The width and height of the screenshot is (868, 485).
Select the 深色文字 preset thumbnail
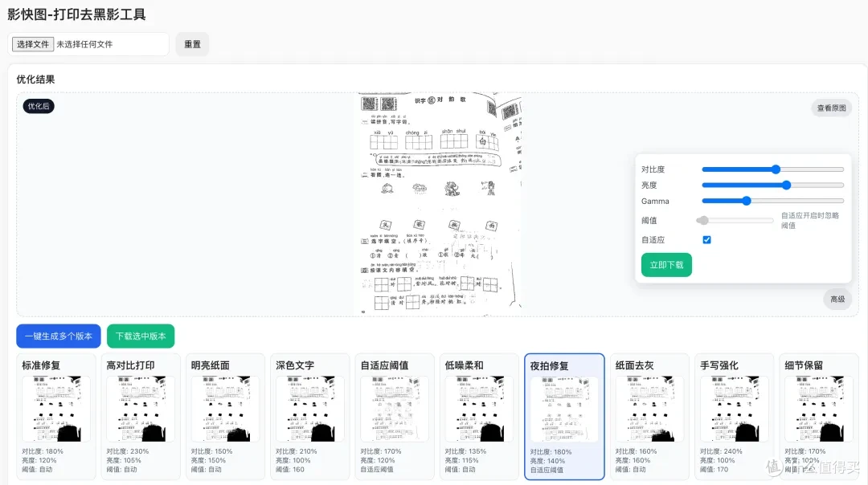click(310, 409)
